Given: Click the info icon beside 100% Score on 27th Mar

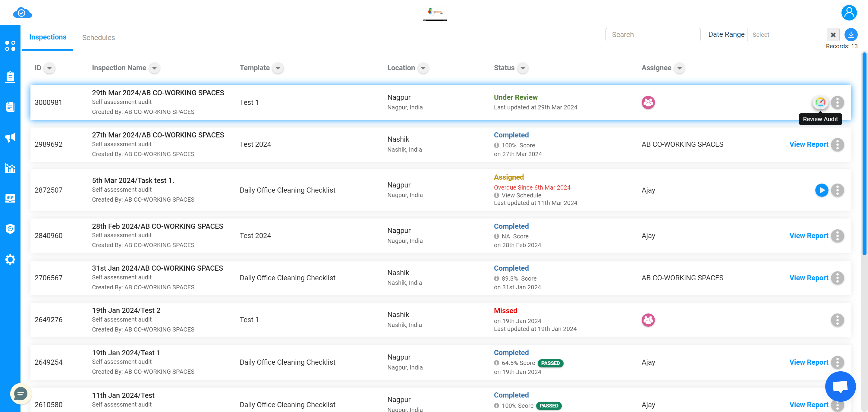Looking at the screenshot, I should coord(496,145).
